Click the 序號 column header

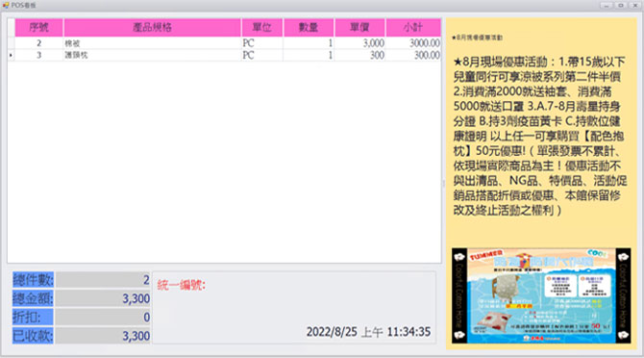(39, 28)
